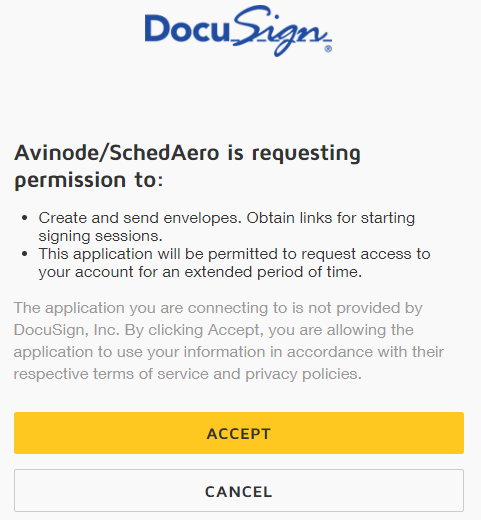This screenshot has height=520, width=481.
Task: Click the bullet dot before "This application will be permitted"
Action: 24,254
